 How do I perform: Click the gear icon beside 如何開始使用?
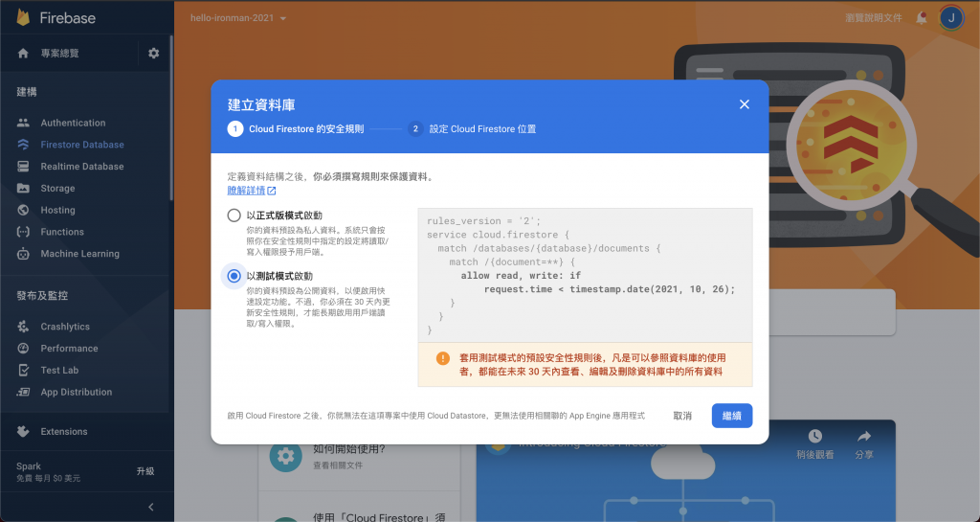tap(285, 456)
